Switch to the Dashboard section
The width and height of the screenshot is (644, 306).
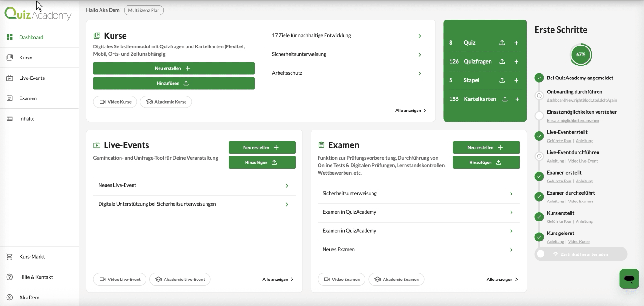[31, 37]
